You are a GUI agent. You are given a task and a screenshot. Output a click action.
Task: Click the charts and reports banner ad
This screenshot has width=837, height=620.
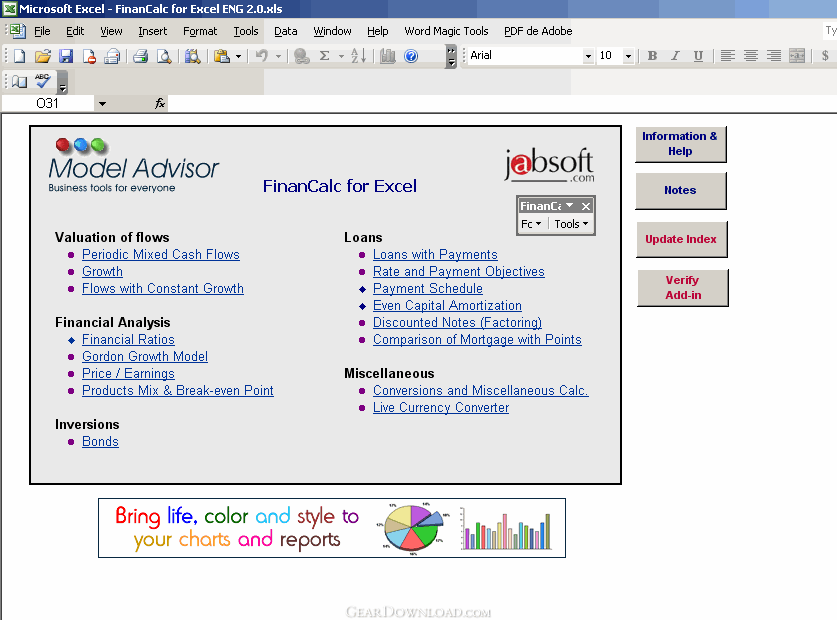332,528
